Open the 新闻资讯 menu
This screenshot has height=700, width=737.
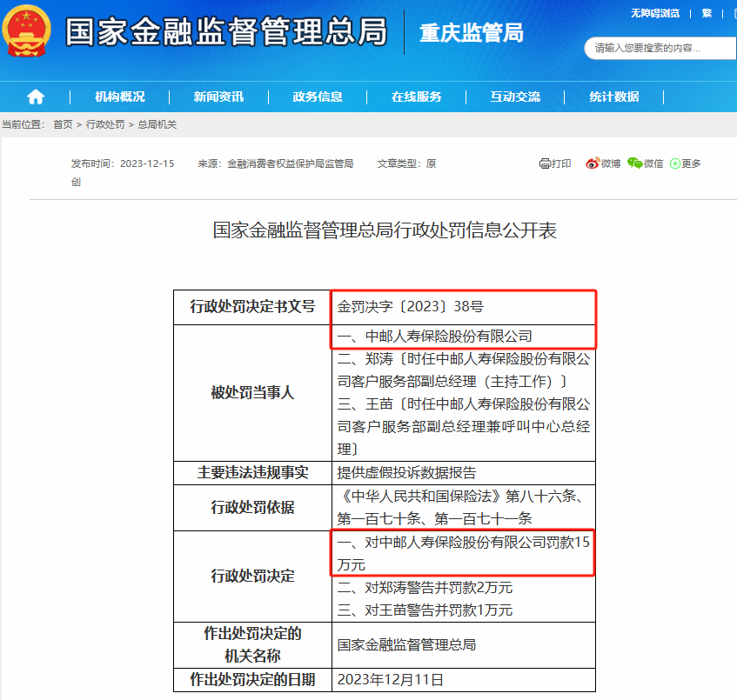point(218,97)
